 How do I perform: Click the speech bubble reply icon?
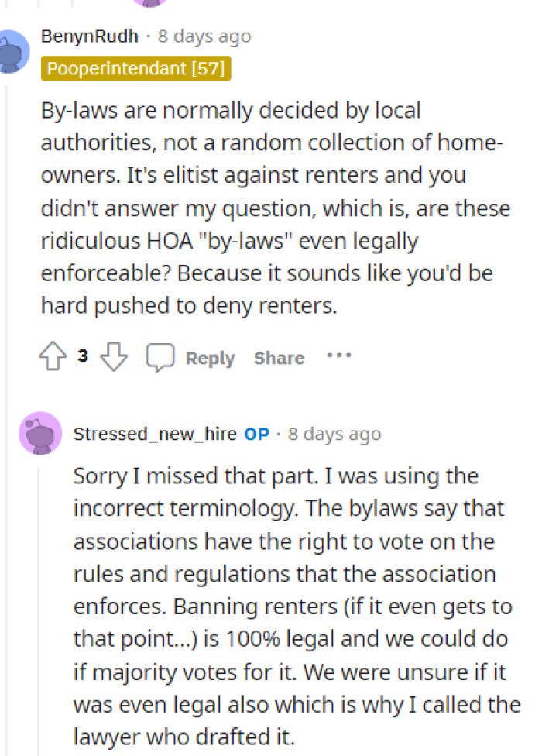click(160, 356)
